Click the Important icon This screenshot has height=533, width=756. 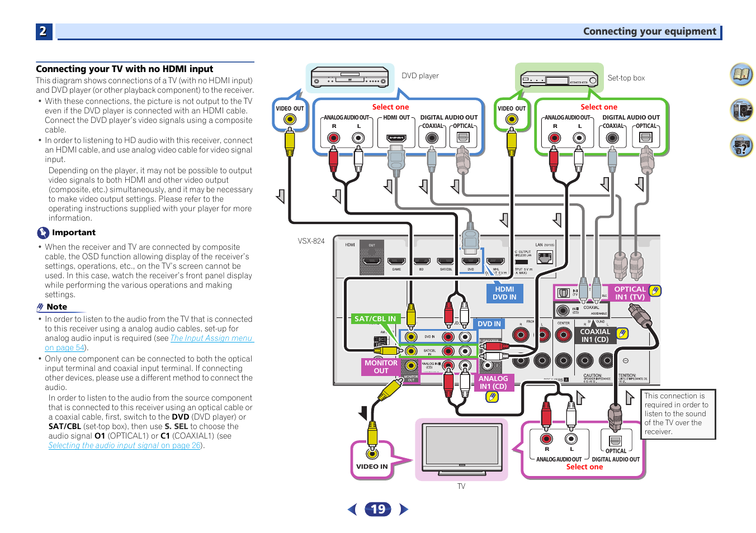click(43, 232)
